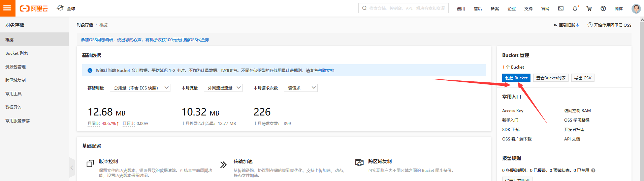Click the 版本控制 heading link
644x181 pixels.
pos(108,162)
